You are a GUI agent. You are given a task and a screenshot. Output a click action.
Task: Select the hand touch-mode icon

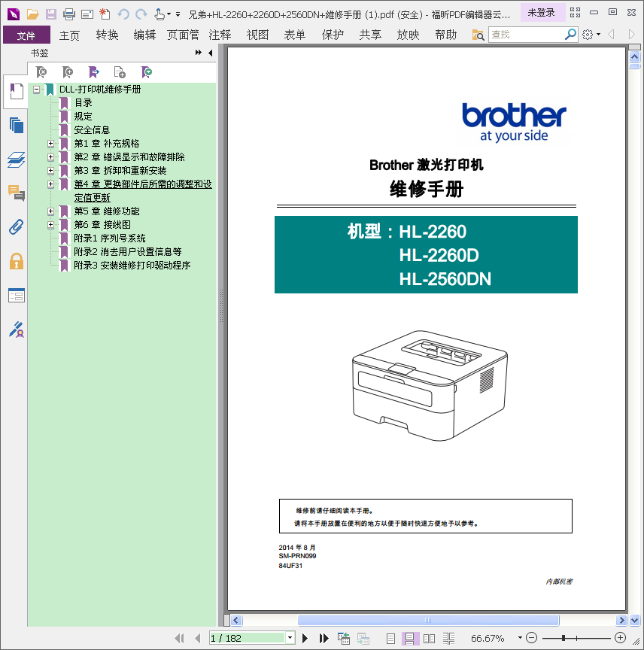159,14
